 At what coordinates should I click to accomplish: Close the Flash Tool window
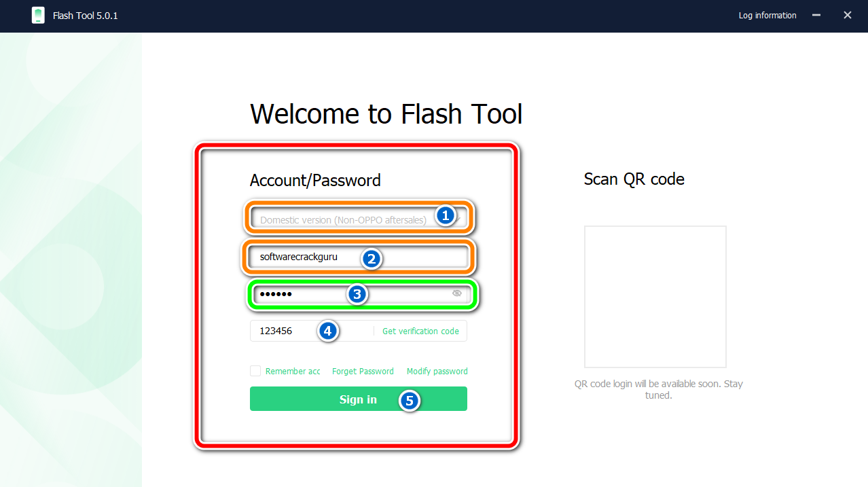pos(848,15)
